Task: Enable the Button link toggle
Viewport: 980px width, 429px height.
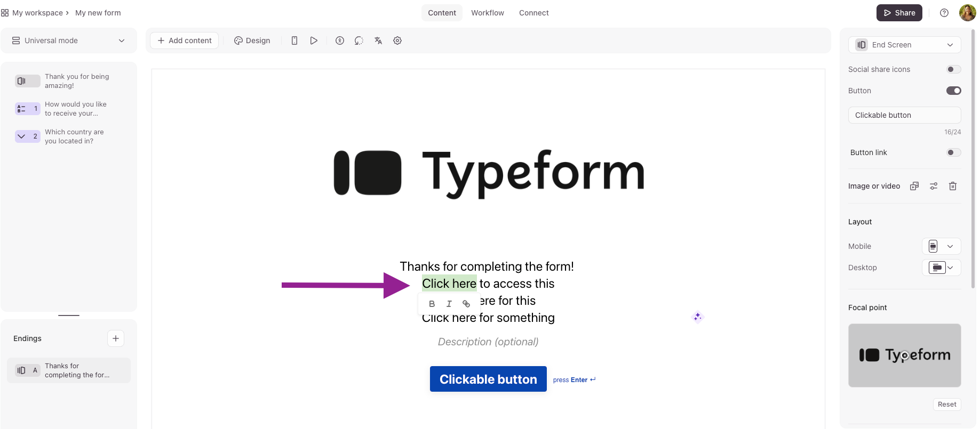Action: [x=954, y=152]
